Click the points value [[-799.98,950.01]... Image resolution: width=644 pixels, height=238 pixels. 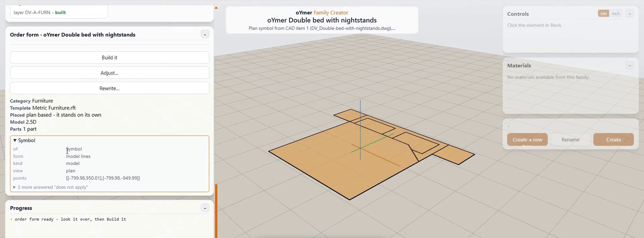[103, 178]
